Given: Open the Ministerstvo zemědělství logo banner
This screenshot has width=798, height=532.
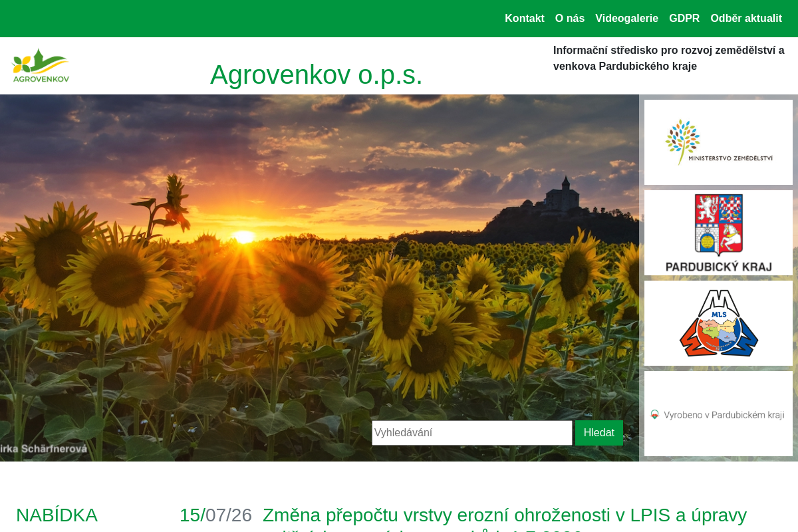Looking at the screenshot, I should point(718,142).
